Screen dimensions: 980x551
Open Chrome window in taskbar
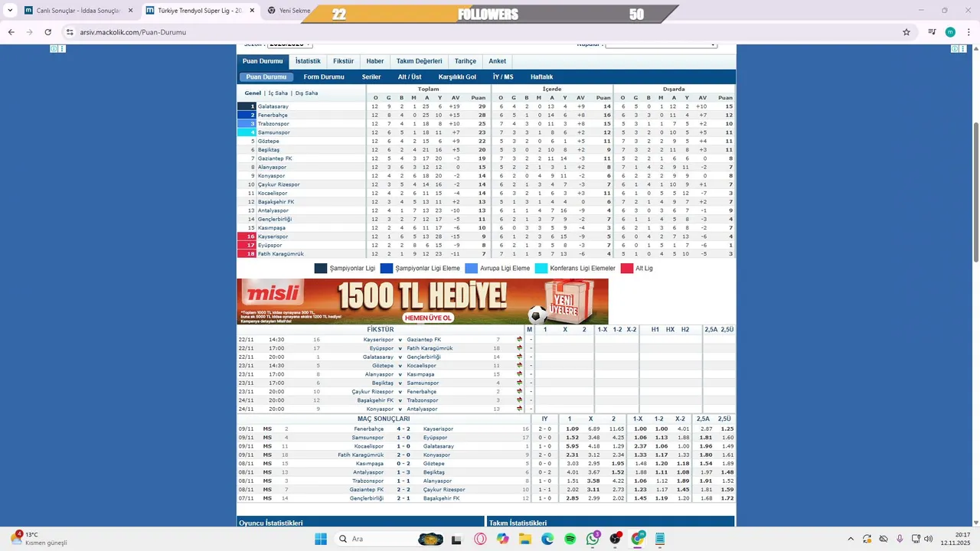point(638,539)
